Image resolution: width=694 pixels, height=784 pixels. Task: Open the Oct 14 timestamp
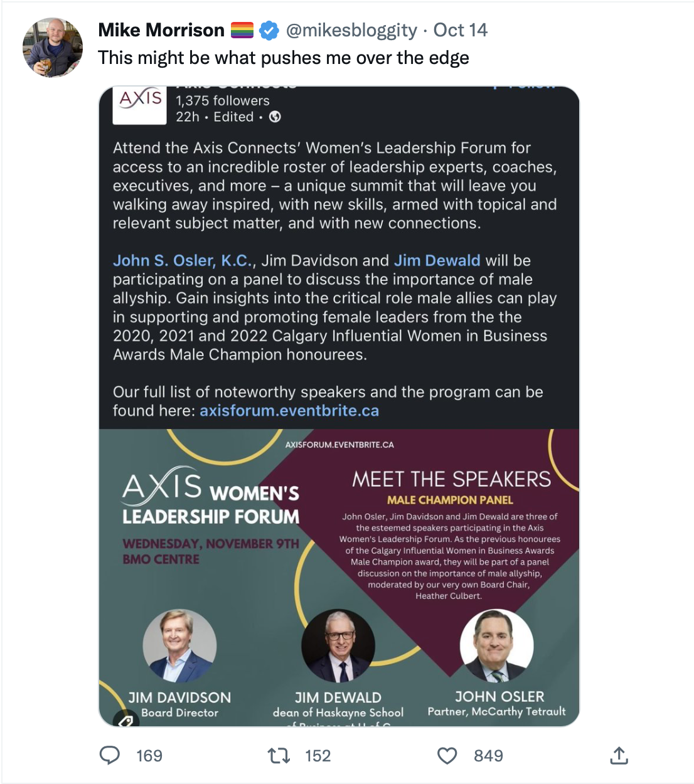461,30
